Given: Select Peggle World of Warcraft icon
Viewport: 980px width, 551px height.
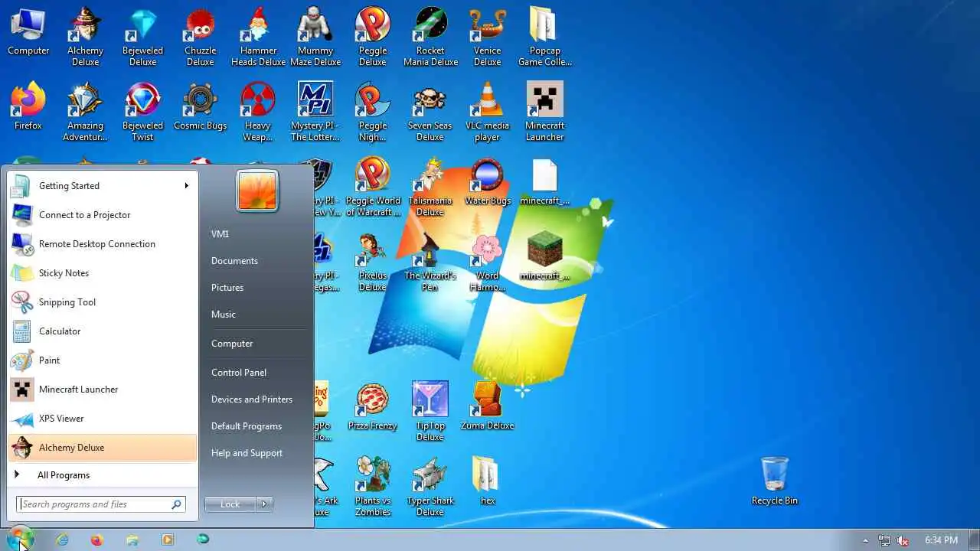Looking at the screenshot, I should point(373,187).
